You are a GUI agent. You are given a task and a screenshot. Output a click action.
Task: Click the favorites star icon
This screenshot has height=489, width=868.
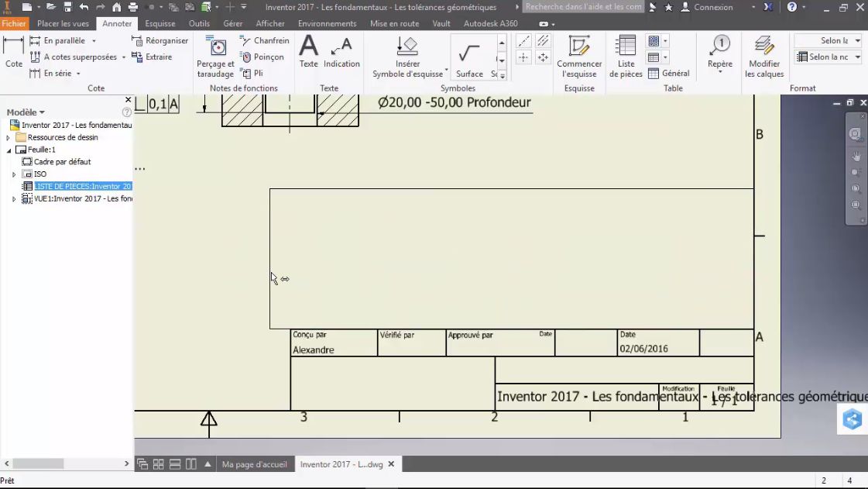[x=669, y=7]
